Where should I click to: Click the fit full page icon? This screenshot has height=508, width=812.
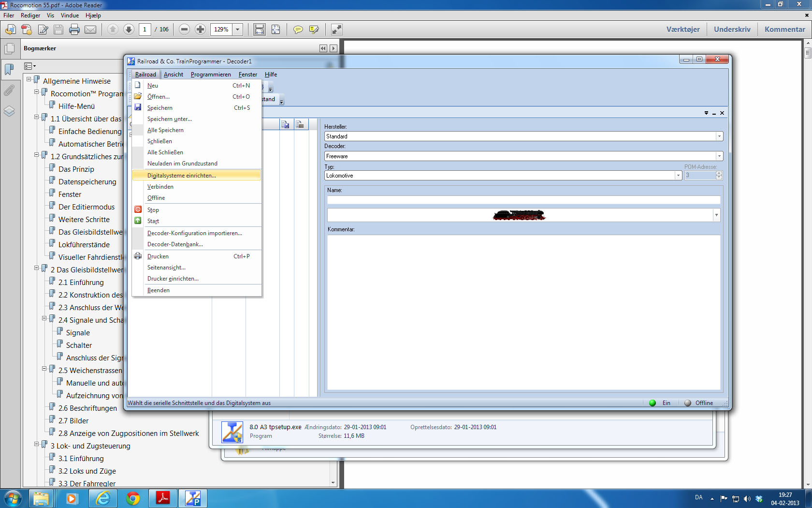click(275, 30)
